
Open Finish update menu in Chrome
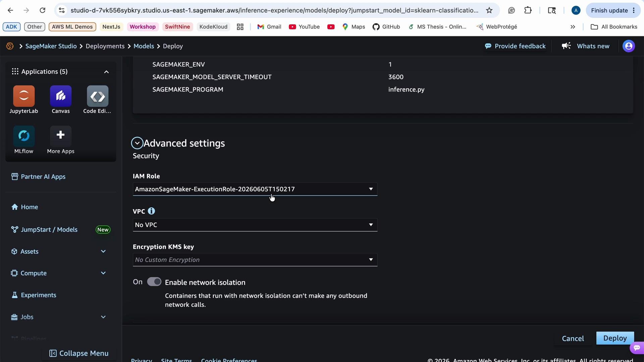pyautogui.click(x=612, y=10)
